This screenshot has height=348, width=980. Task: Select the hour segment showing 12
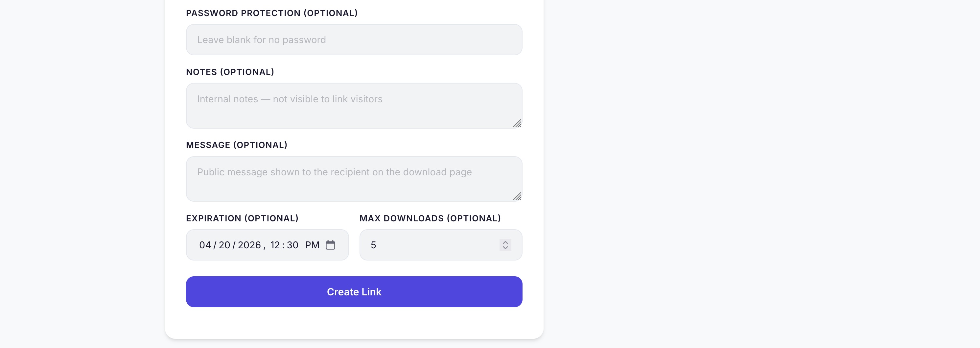pyautogui.click(x=276, y=245)
